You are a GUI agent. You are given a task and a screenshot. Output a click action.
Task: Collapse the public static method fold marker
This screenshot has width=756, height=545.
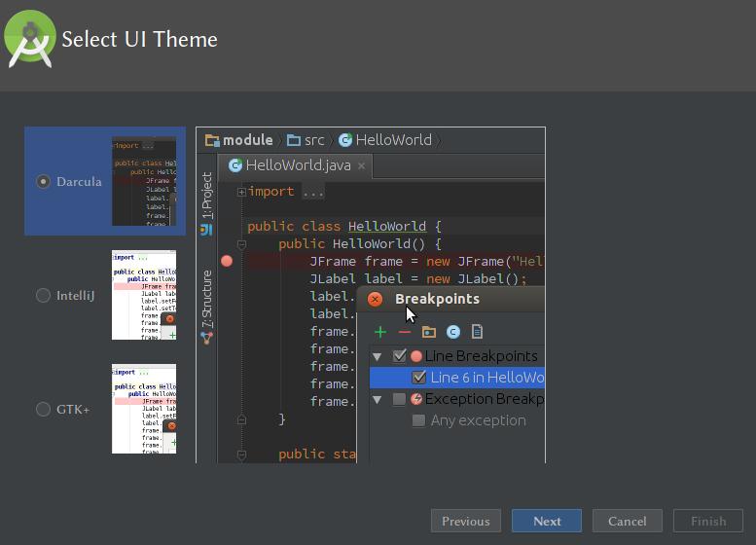point(241,454)
